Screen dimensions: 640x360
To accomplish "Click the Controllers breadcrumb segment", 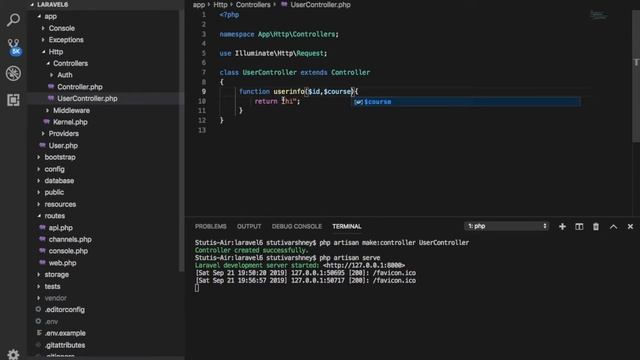I will tap(253, 5).
